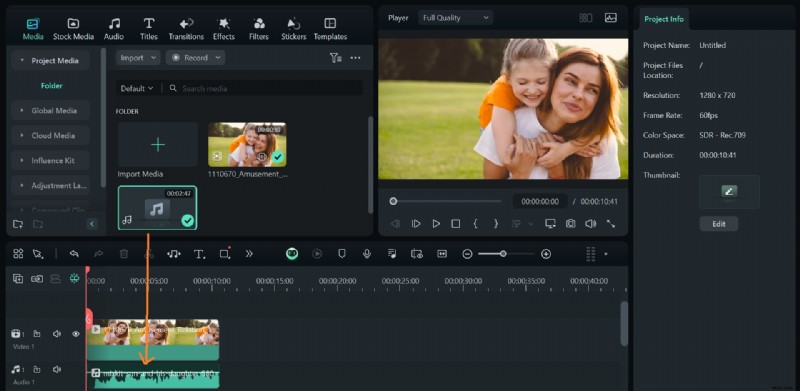This screenshot has width=800, height=391.
Task: Click the play frame-by-frame button
Action: [416, 224]
